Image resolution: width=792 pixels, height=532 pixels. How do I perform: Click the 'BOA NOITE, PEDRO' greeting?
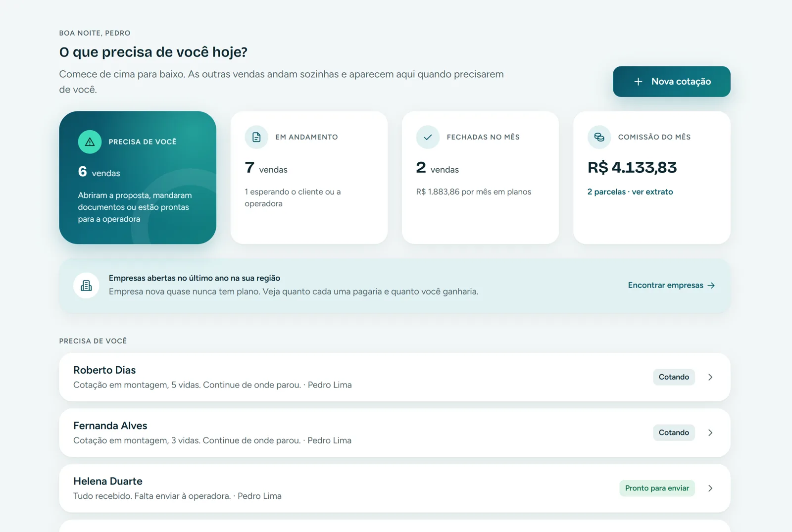(x=95, y=33)
